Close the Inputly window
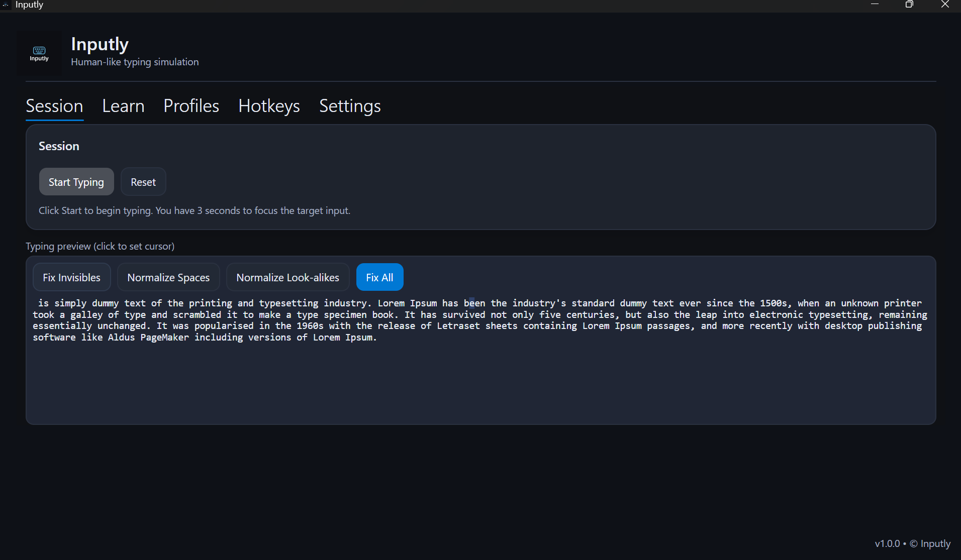This screenshot has width=961, height=560. (x=945, y=5)
